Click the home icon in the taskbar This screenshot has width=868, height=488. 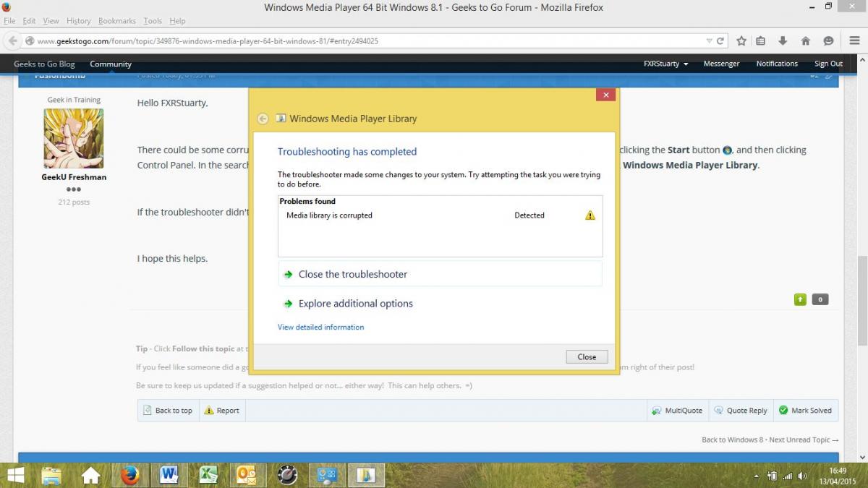tap(90, 475)
